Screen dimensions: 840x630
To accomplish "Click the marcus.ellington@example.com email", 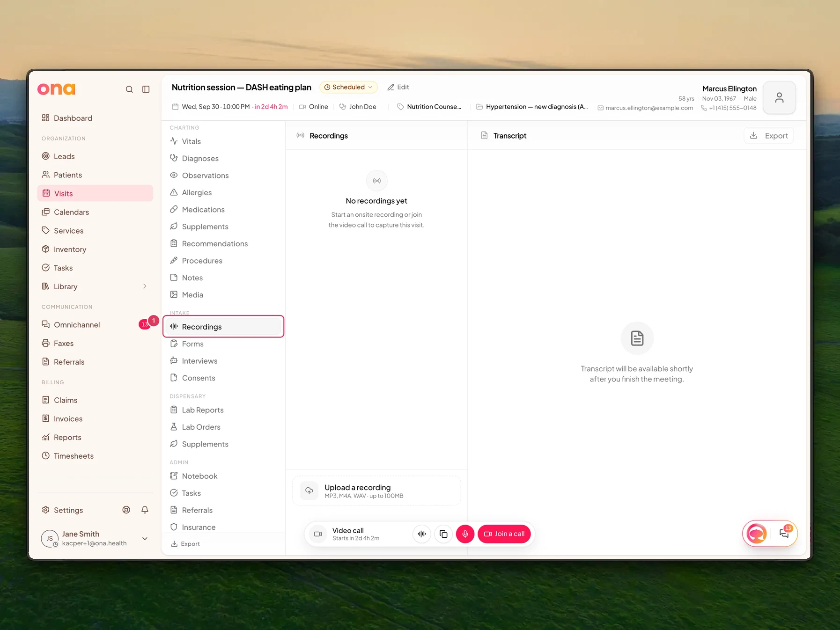I will click(x=645, y=108).
